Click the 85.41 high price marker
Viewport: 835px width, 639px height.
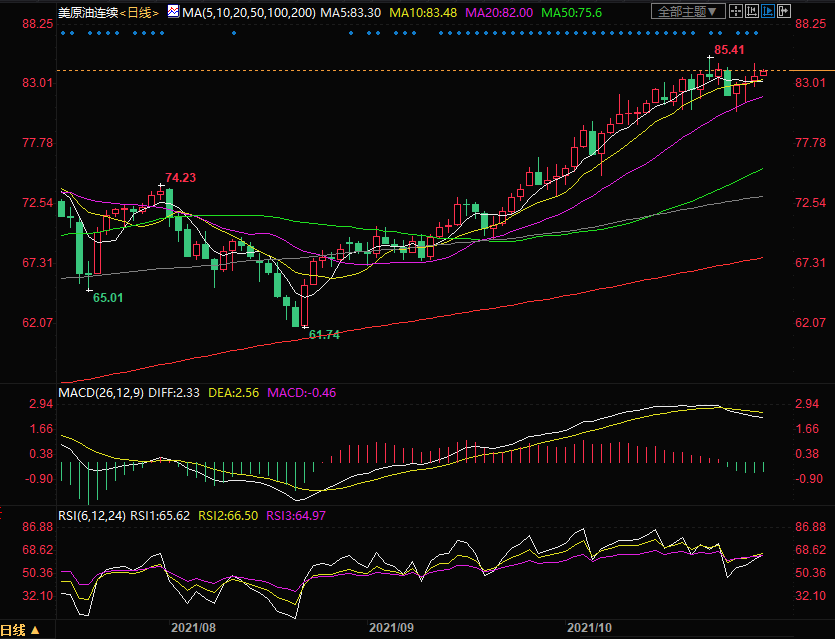click(730, 49)
